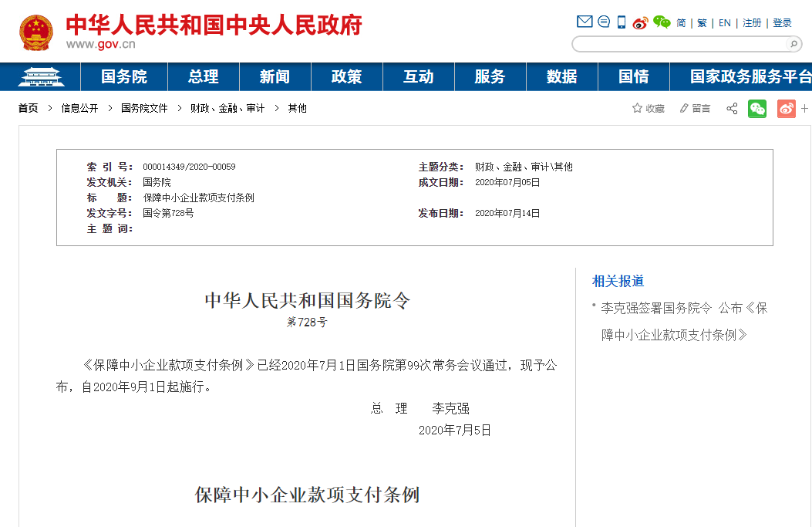Screen dimensions: 812x527
Task: Click the chat bubble icon in header
Action: pos(604,22)
